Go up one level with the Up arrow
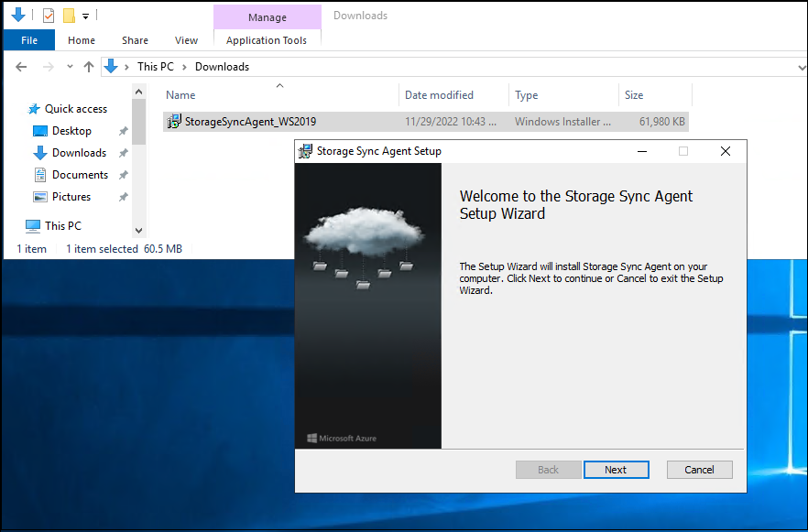This screenshot has width=808, height=532. [89, 67]
